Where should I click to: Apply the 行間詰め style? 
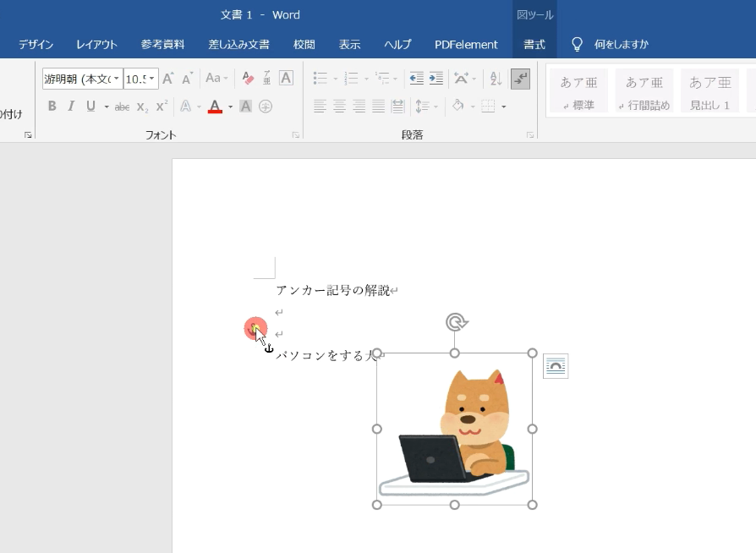tap(644, 91)
